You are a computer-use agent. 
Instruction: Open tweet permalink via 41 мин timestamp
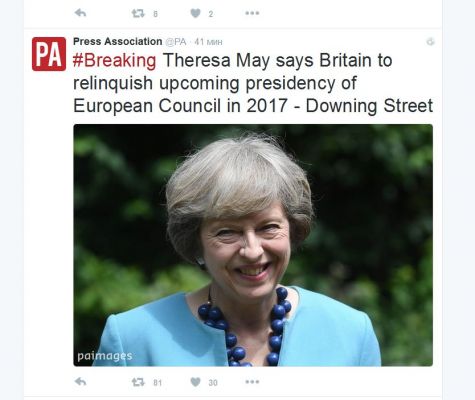[208, 42]
